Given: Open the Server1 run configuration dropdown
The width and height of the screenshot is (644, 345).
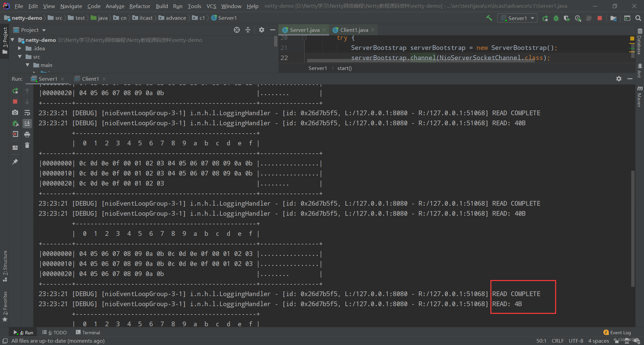Looking at the screenshot, I should tap(518, 18).
